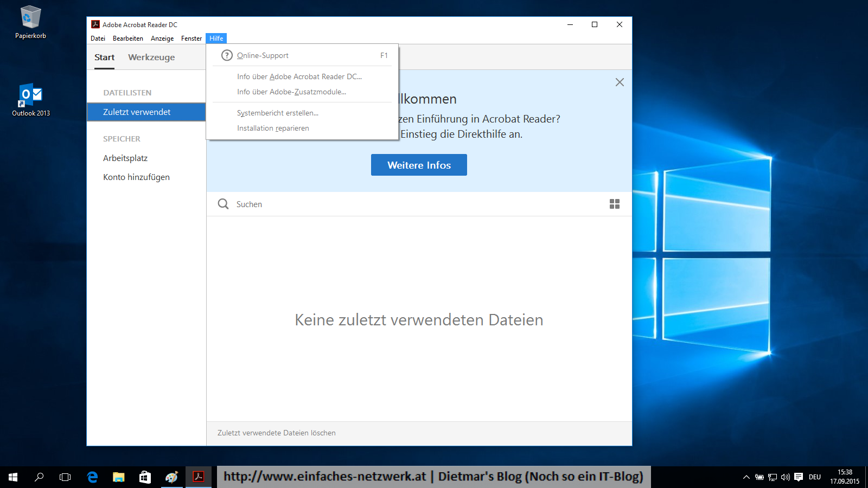868x488 pixels.
Task: Select the Outlook 2013 desktop shortcut
Action: (31, 100)
